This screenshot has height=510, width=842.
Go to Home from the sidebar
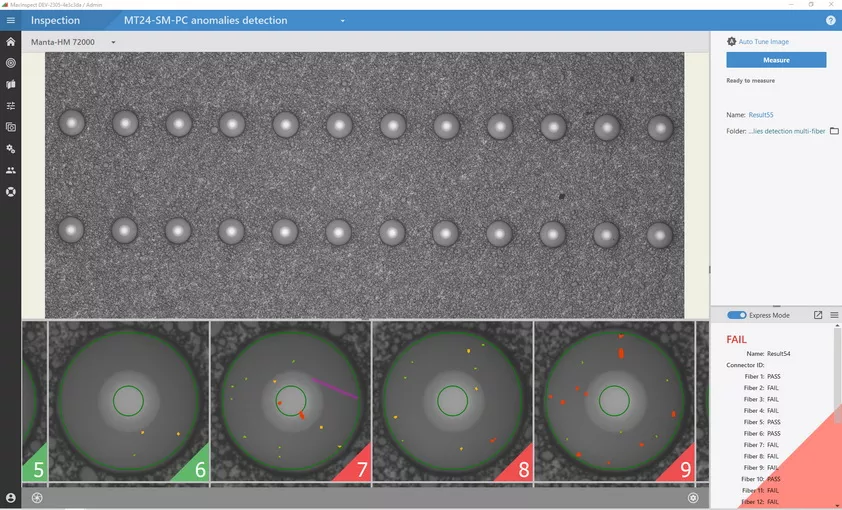(x=11, y=42)
